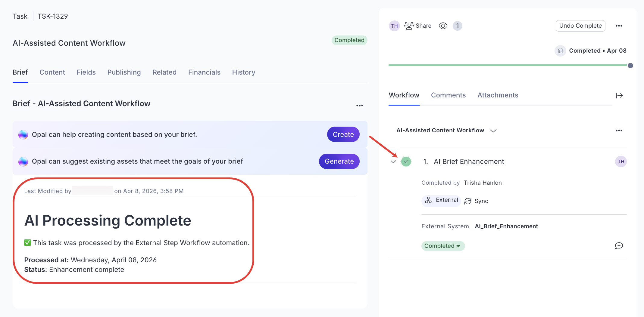Click the Undo Complete button

(x=580, y=26)
